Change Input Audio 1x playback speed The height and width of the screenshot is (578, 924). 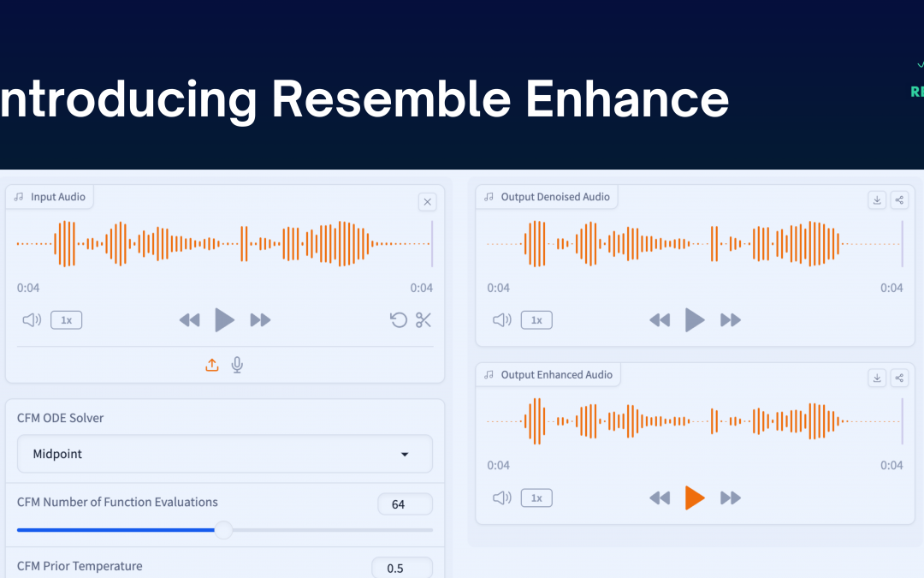(x=66, y=320)
